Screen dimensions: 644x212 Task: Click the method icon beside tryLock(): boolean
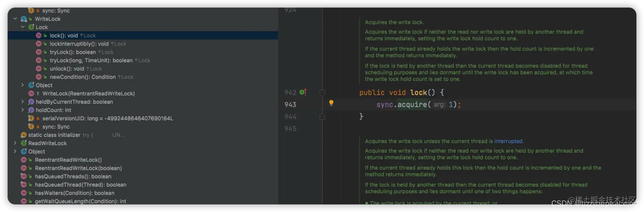point(39,52)
